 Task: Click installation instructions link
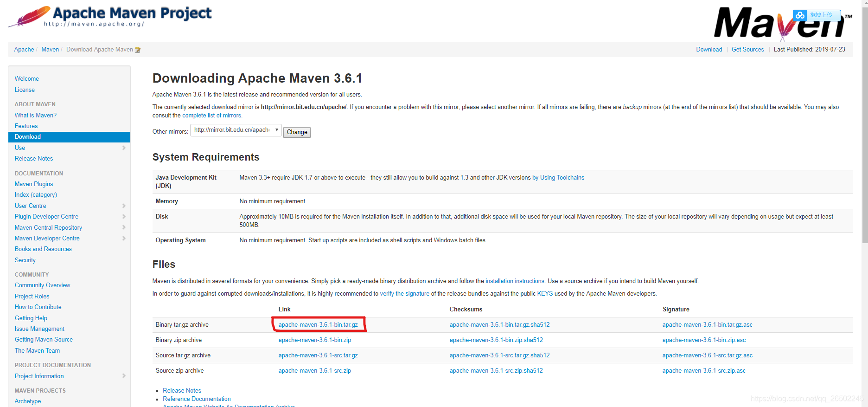[515, 281]
